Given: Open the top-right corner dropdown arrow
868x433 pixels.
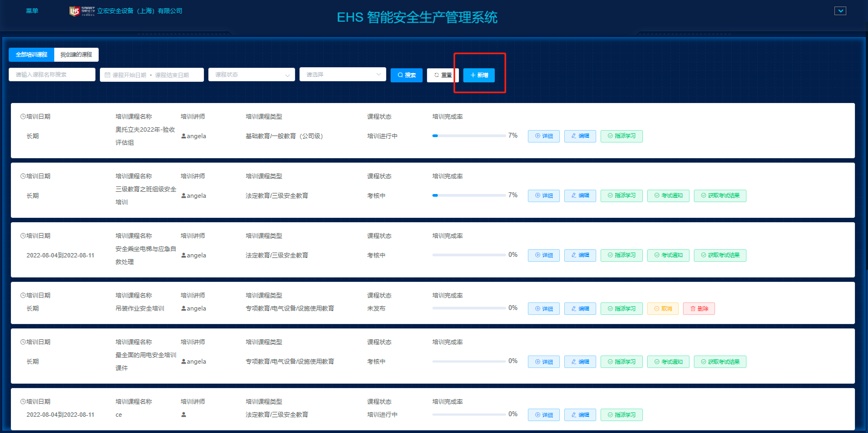Looking at the screenshot, I should coord(840,11).
